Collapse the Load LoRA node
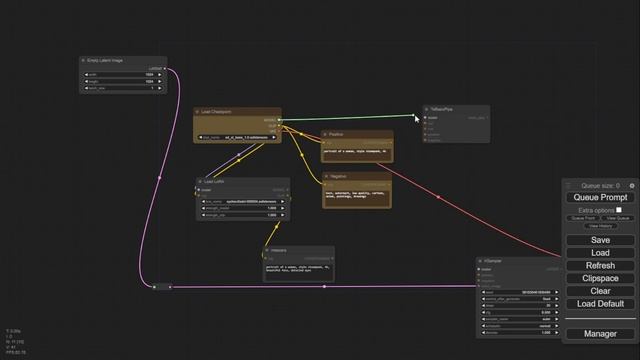The width and height of the screenshot is (640, 360). [200, 182]
